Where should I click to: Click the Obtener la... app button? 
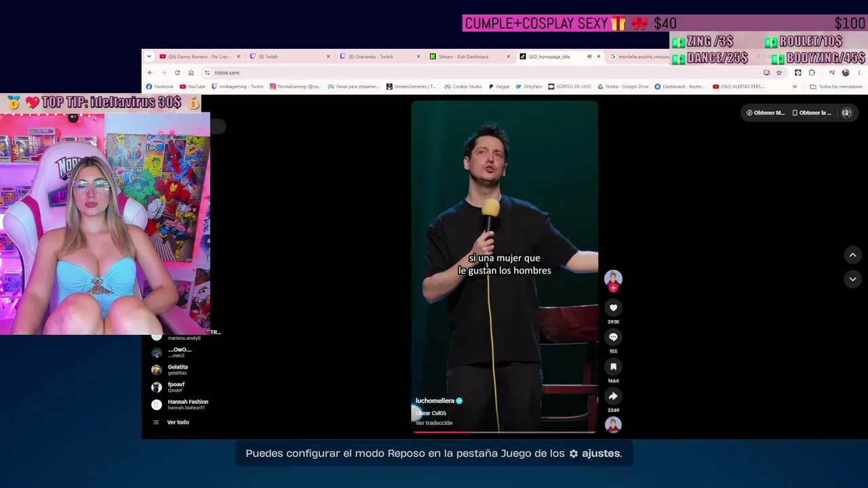(811, 113)
